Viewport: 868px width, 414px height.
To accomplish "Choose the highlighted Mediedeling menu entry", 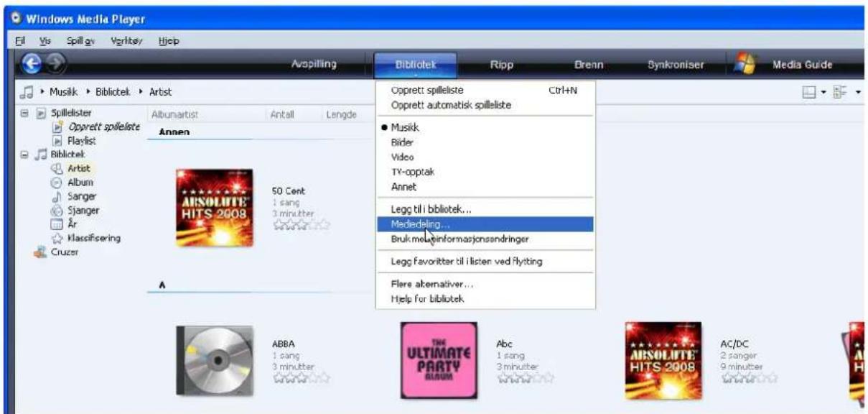I will 485,224.
